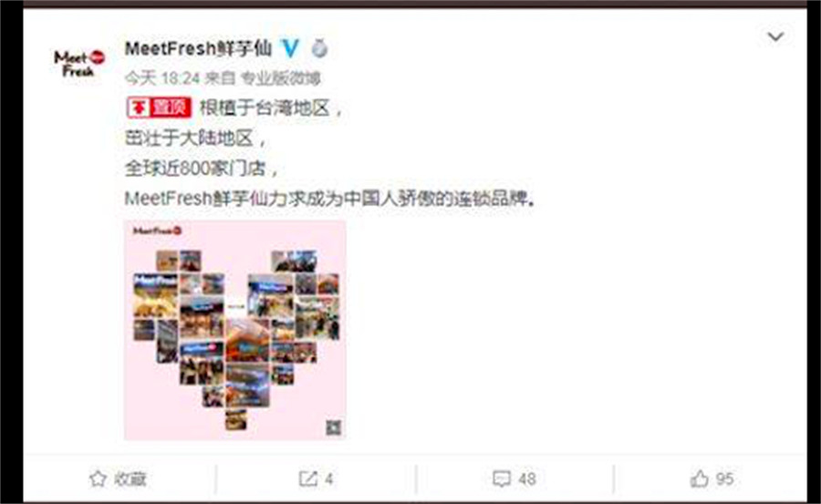Click the repost share icon
Viewport: 821px width, 504px height.
[308, 478]
